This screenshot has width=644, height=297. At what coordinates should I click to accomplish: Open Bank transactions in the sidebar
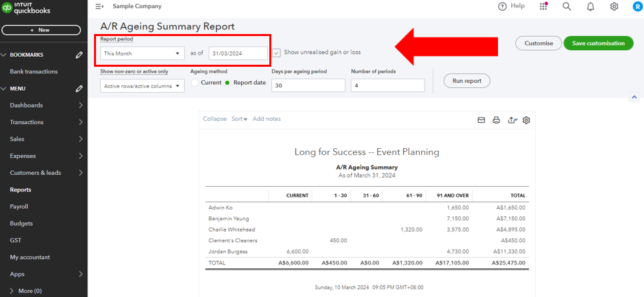click(x=34, y=71)
